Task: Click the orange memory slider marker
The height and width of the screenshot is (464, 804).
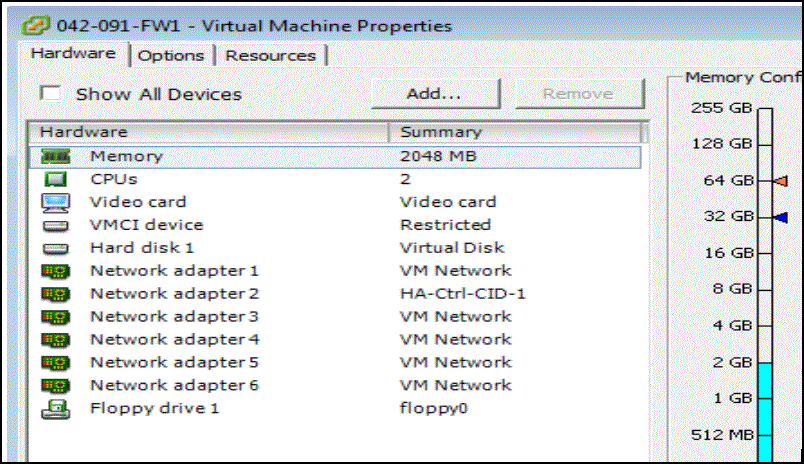Action: click(x=780, y=181)
